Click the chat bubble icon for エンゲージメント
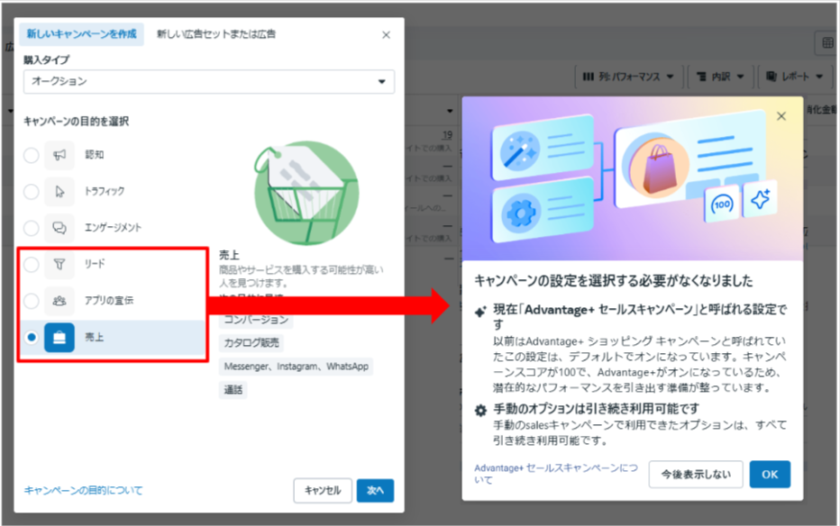 tap(60, 227)
